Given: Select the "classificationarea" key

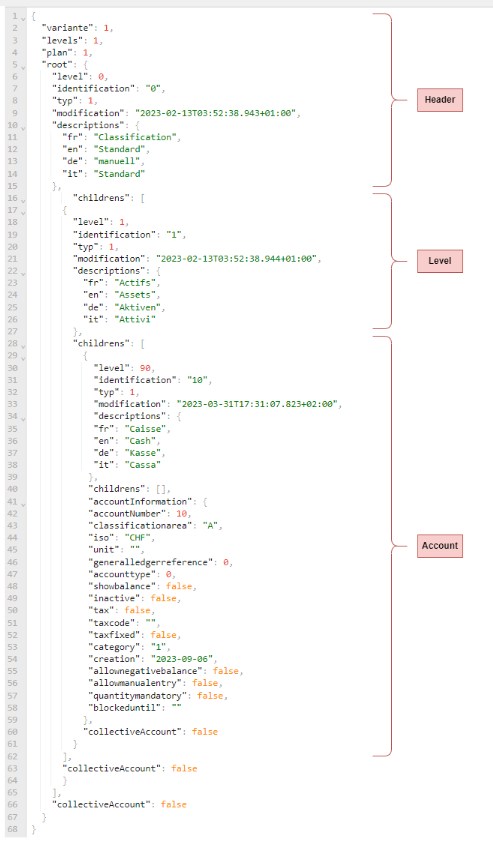Looking at the screenshot, I should click(140, 525).
